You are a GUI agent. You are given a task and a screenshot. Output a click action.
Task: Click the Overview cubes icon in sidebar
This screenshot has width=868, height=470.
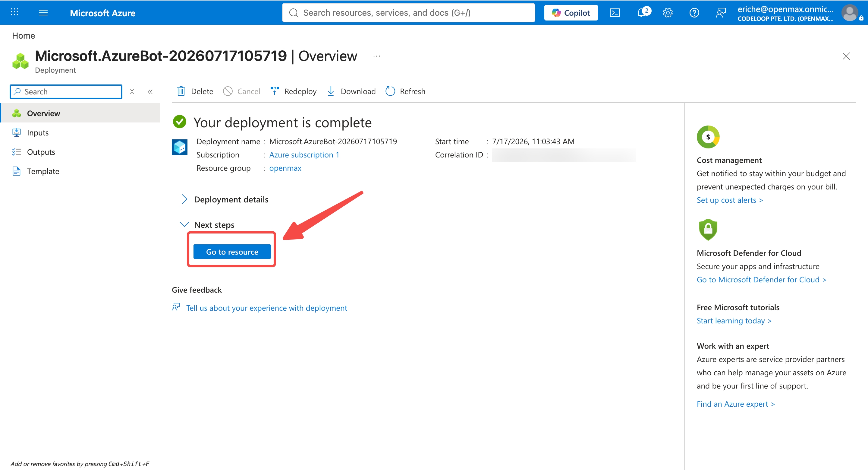(x=17, y=113)
